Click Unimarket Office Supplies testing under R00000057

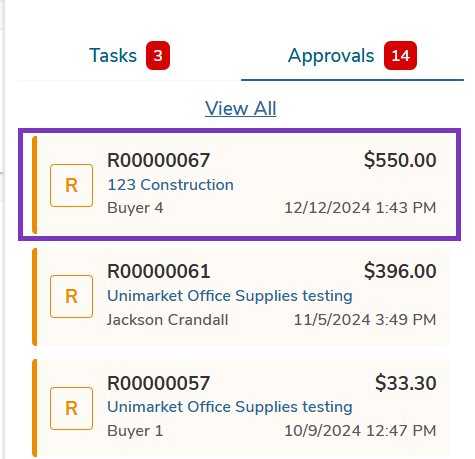[230, 407]
